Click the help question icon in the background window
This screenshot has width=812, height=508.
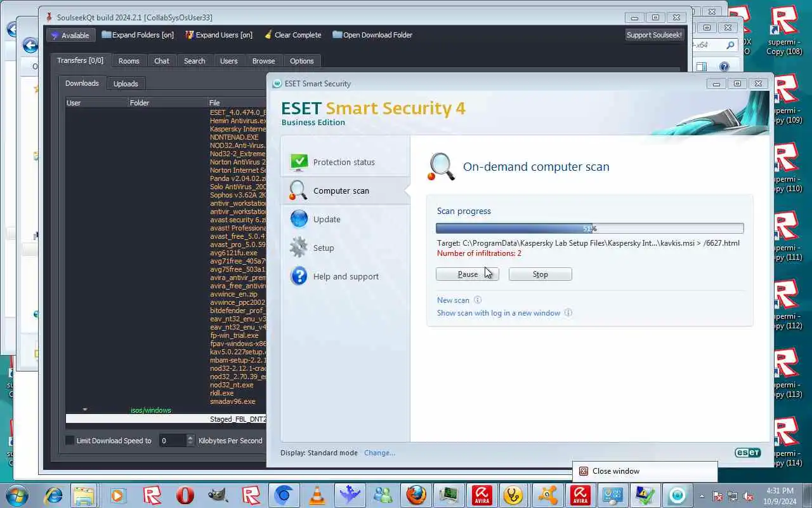pyautogui.click(x=724, y=66)
